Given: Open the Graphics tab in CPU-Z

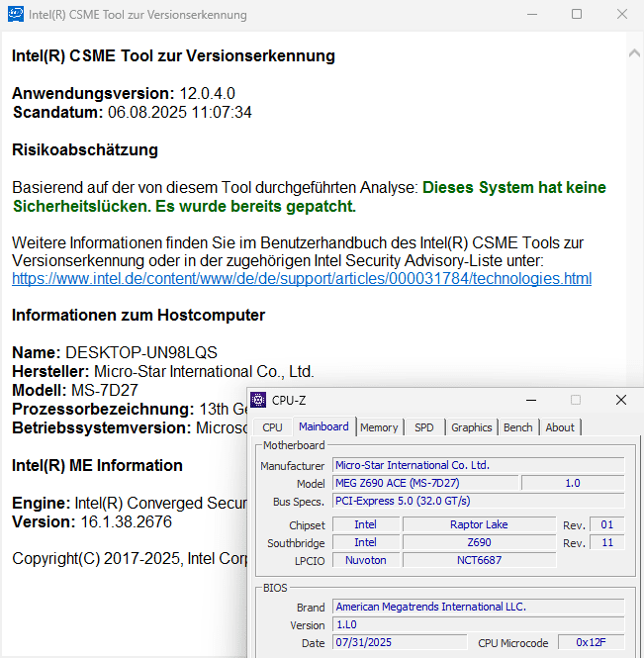Looking at the screenshot, I should pyautogui.click(x=472, y=427).
